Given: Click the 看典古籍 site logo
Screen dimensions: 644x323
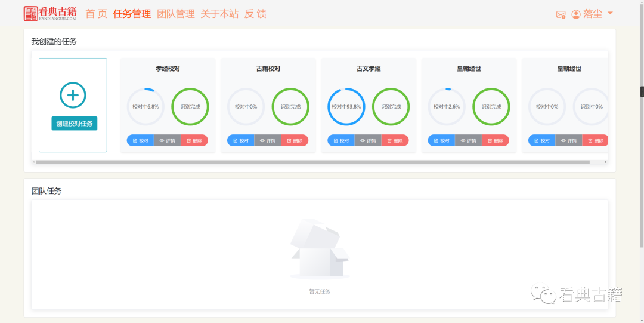Looking at the screenshot, I should (50, 13).
